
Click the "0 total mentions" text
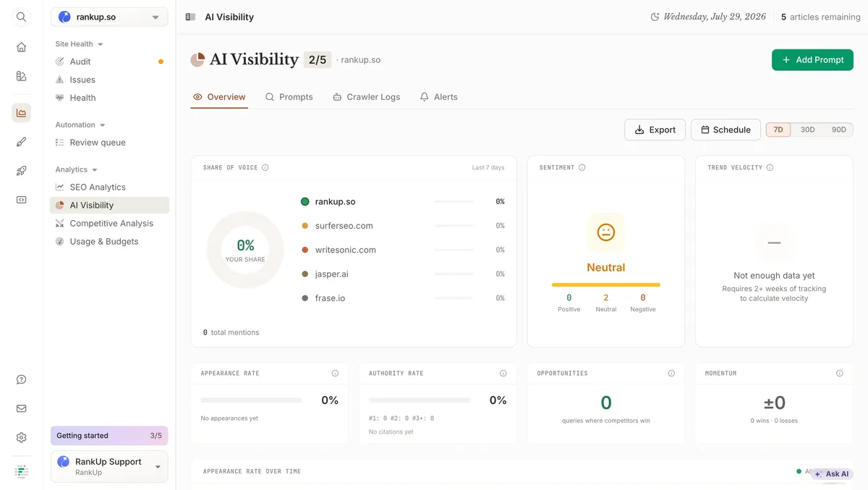click(231, 332)
